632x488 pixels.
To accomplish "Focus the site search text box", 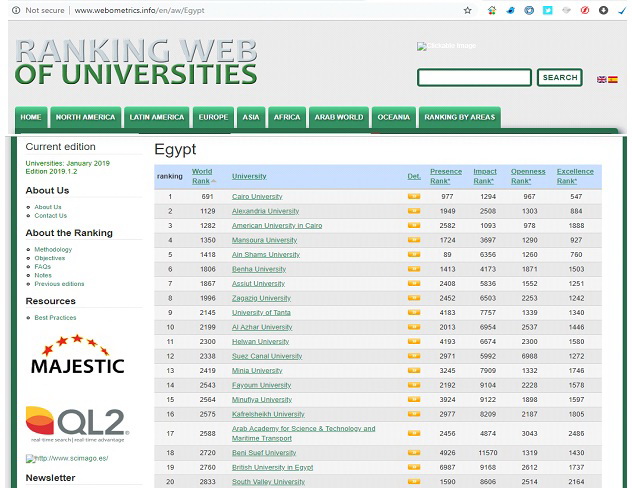I will point(474,77).
